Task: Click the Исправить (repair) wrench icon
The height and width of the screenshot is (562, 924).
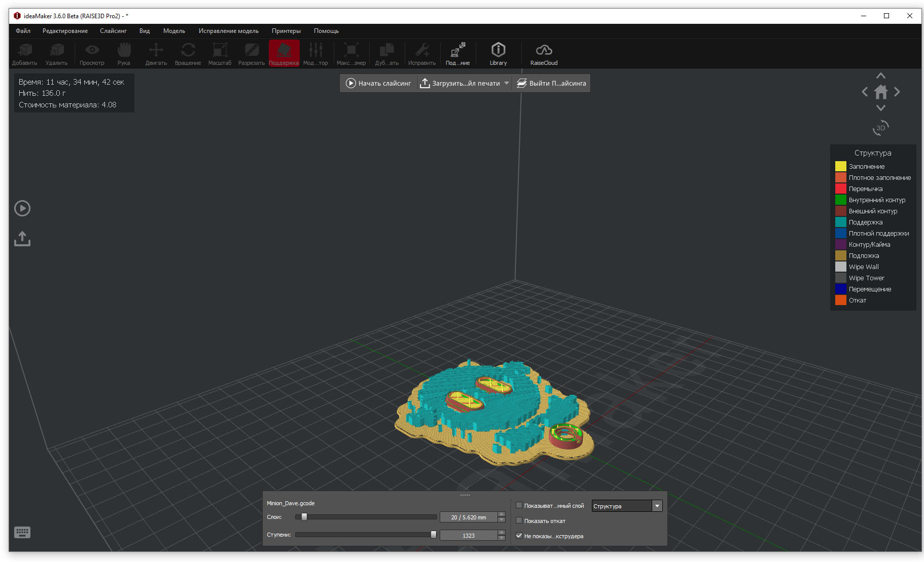Action: click(x=422, y=54)
